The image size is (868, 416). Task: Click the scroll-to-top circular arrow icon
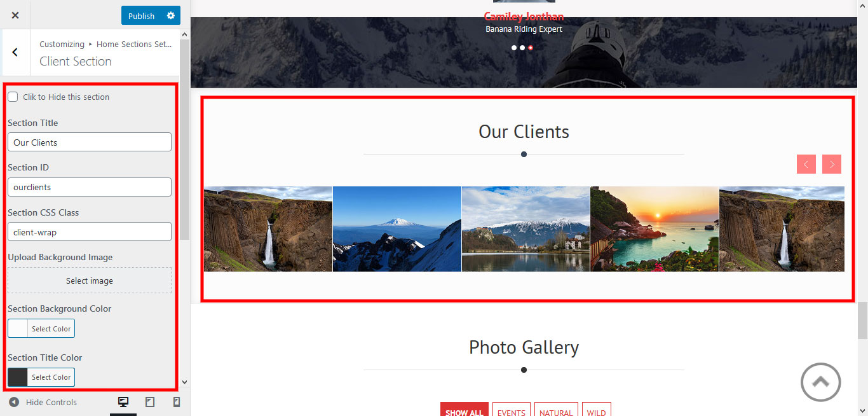tap(820, 382)
